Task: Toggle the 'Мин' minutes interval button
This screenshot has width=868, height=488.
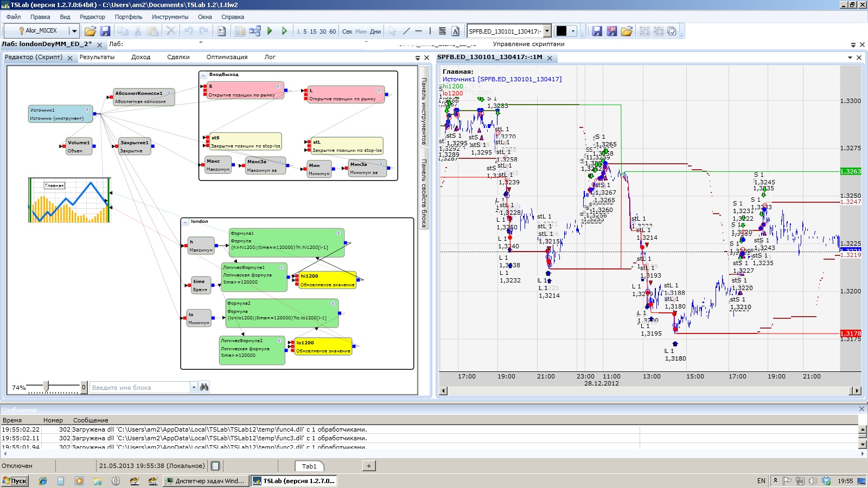Action: pyautogui.click(x=361, y=31)
